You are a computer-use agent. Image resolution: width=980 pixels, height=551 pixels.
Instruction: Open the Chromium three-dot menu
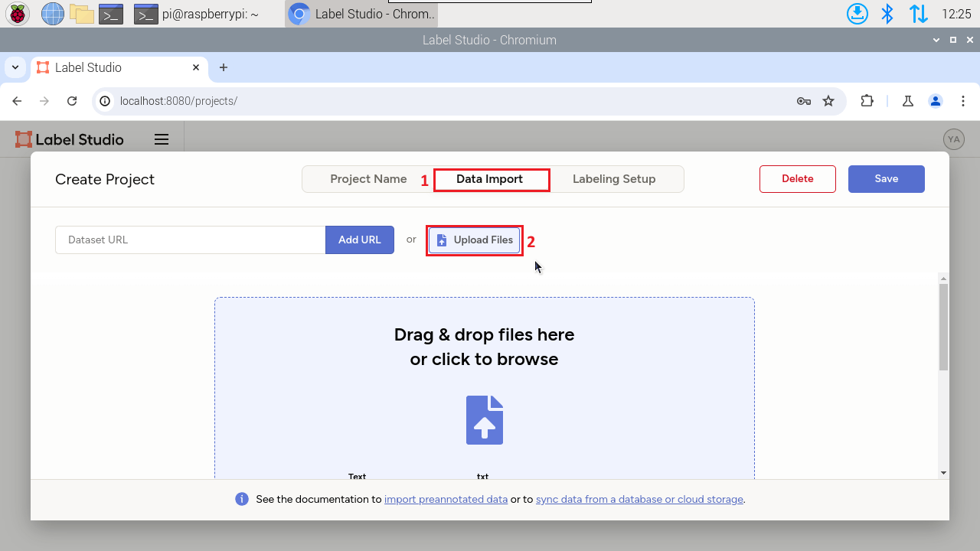963,101
